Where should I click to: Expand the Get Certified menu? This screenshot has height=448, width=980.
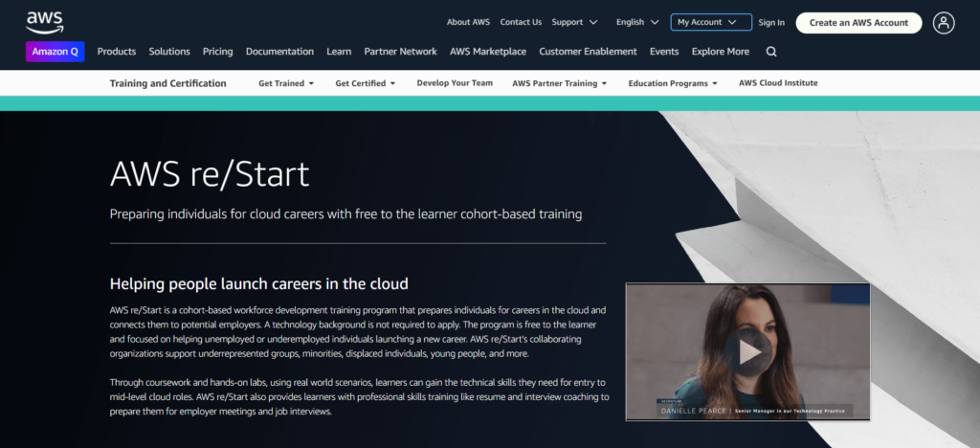click(365, 83)
